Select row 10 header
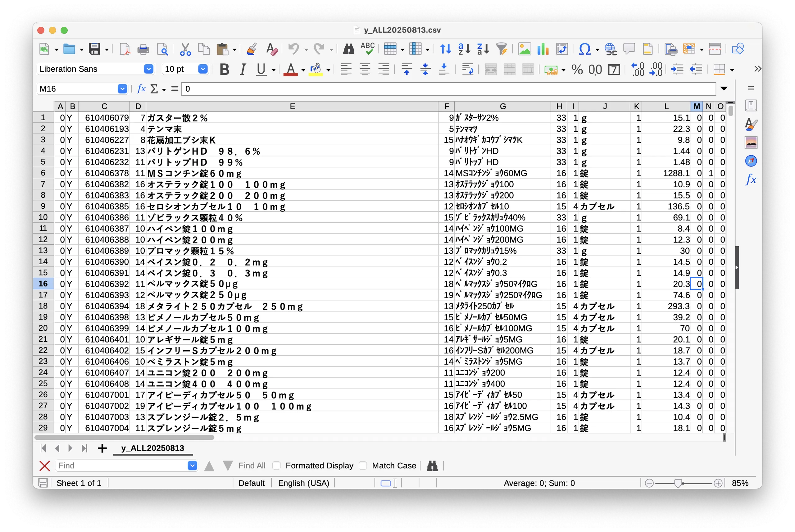The image size is (795, 532). (x=43, y=217)
